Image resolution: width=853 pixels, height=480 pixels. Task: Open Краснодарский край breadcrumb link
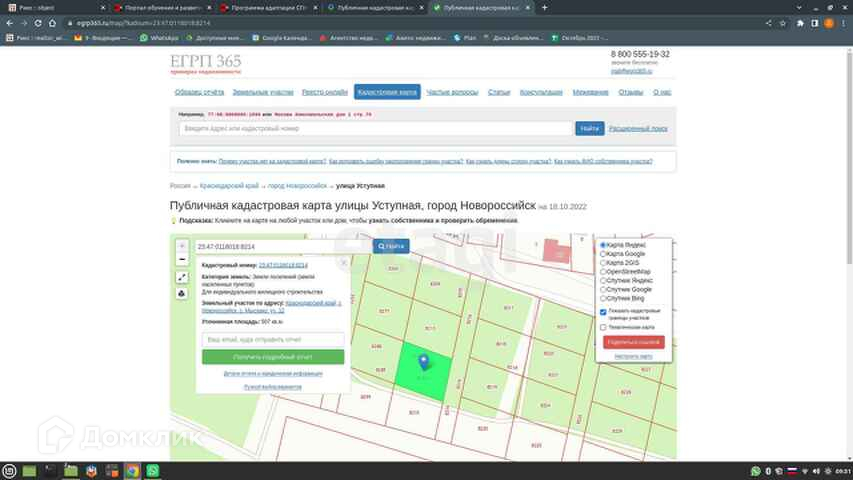click(229, 186)
